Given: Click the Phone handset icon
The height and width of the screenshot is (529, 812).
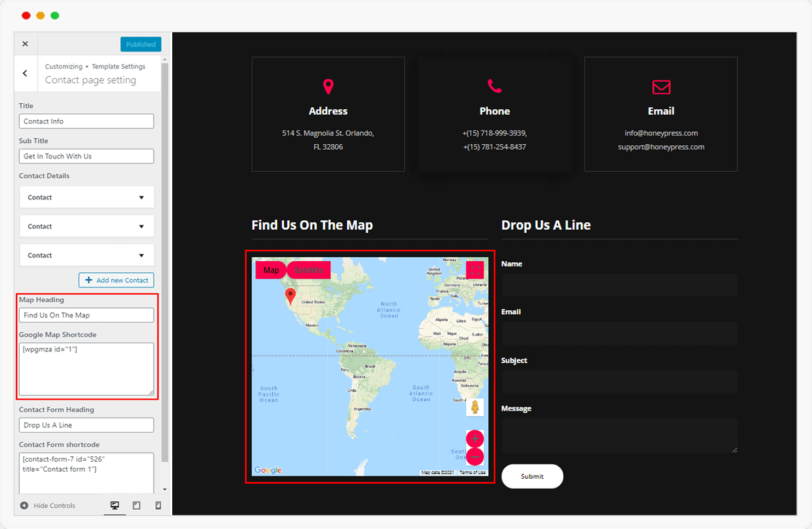Looking at the screenshot, I should [494, 86].
